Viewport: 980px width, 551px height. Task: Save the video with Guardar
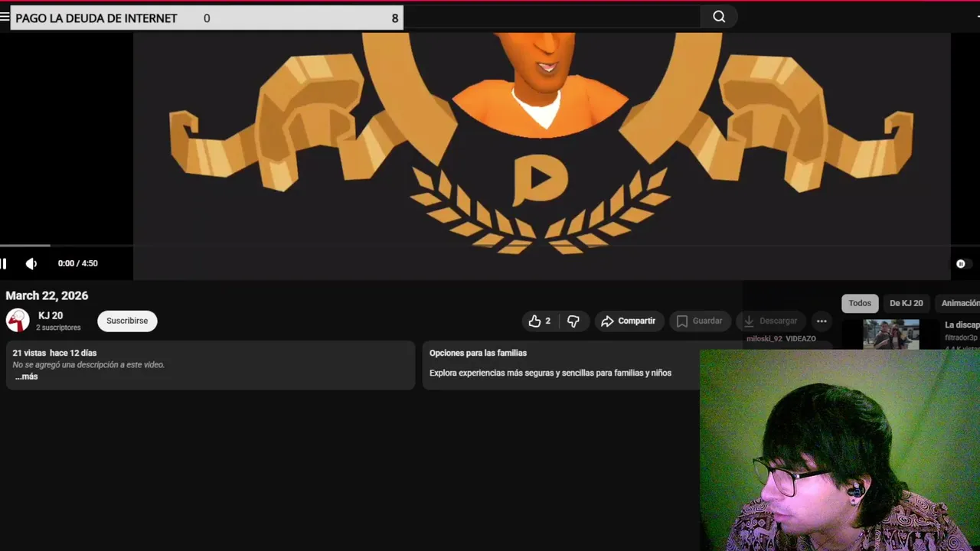(700, 321)
